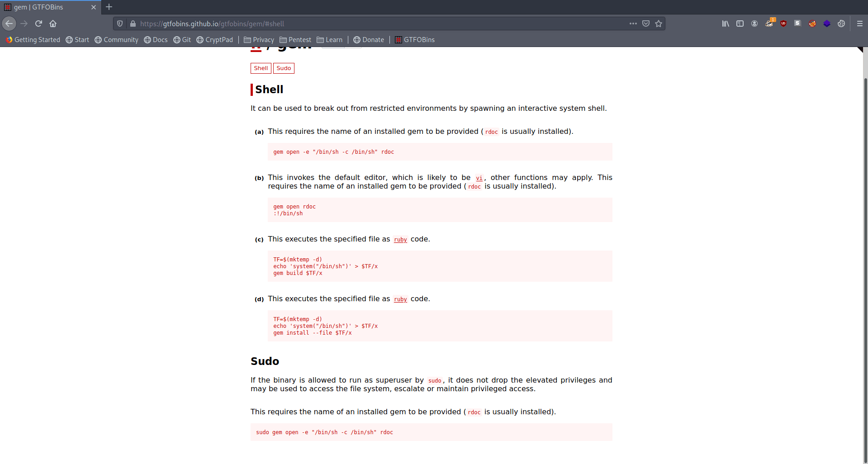Jump to the Sudo function tag
This screenshot has width=868, height=464.
(284, 68)
